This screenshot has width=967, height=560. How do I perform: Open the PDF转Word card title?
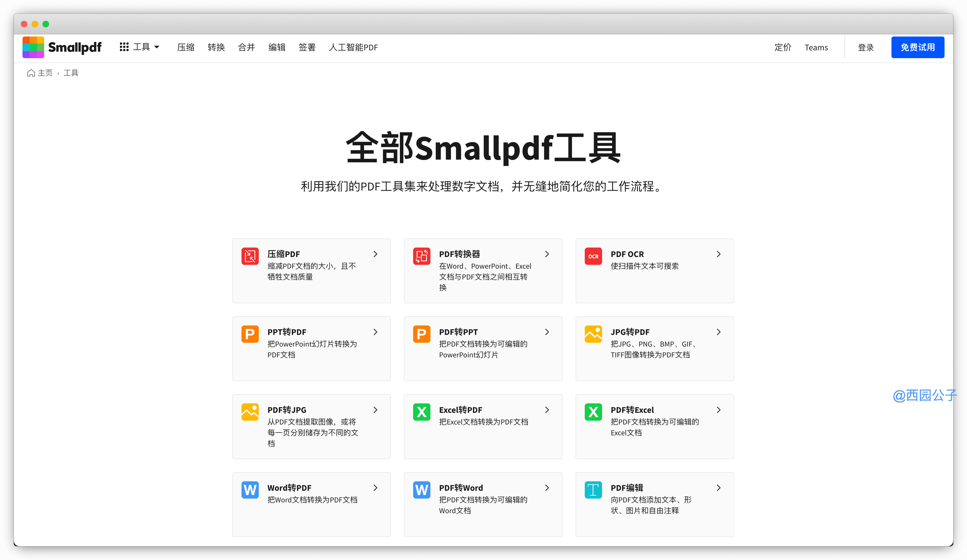461,487
